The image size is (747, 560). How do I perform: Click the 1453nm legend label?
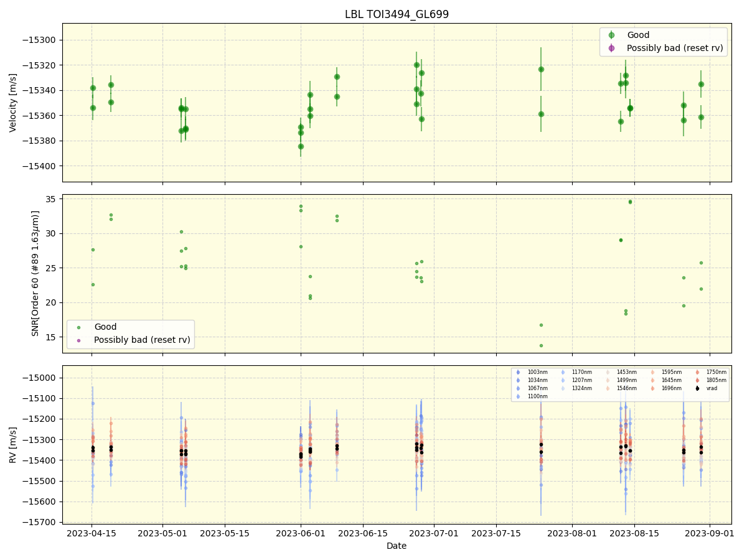click(x=627, y=372)
